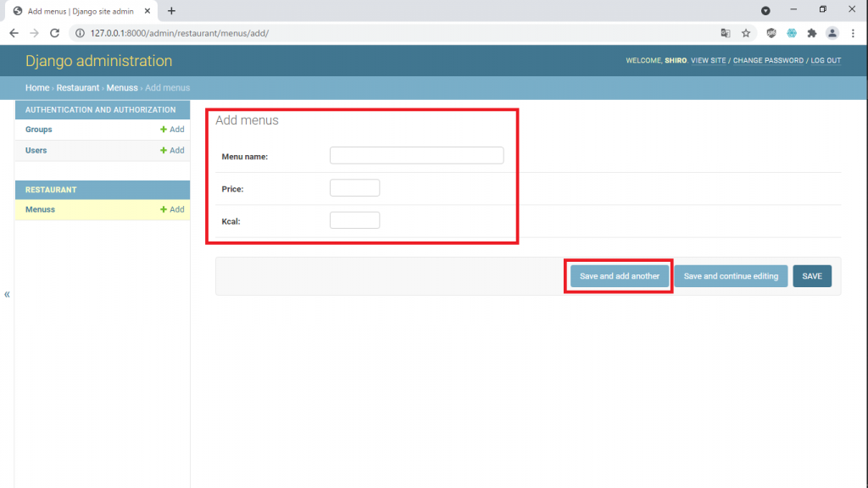Viewport: 868px width, 488px height.
Task: Open the Extensions puzzle piece icon
Action: point(811,33)
